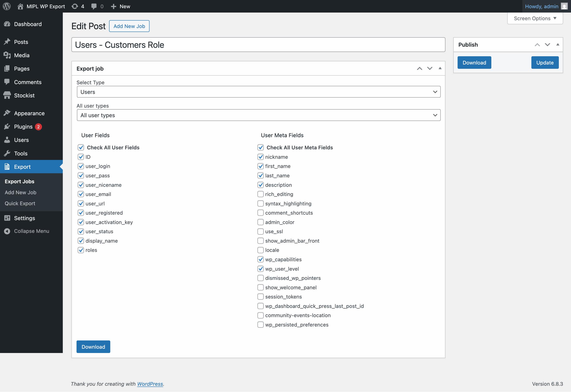Open Plugins via the plug icon
The image size is (571, 392).
(x=7, y=127)
